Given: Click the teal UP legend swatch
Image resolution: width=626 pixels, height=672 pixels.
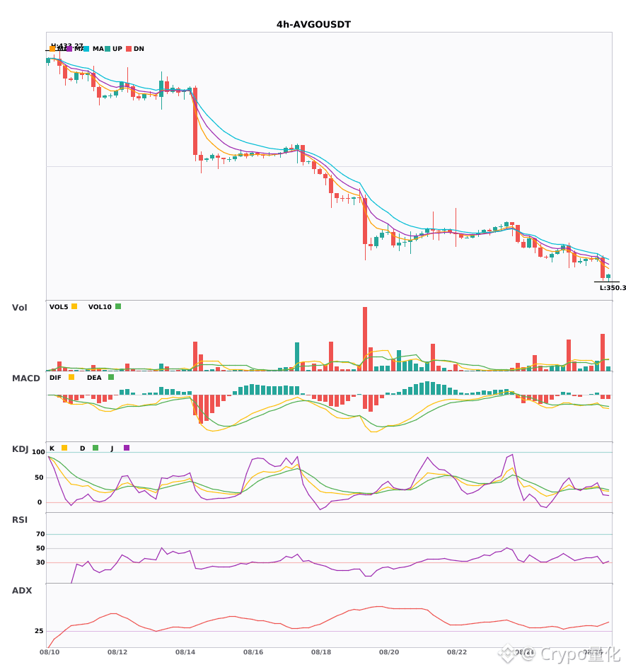Looking at the screenshot, I should (x=108, y=49).
